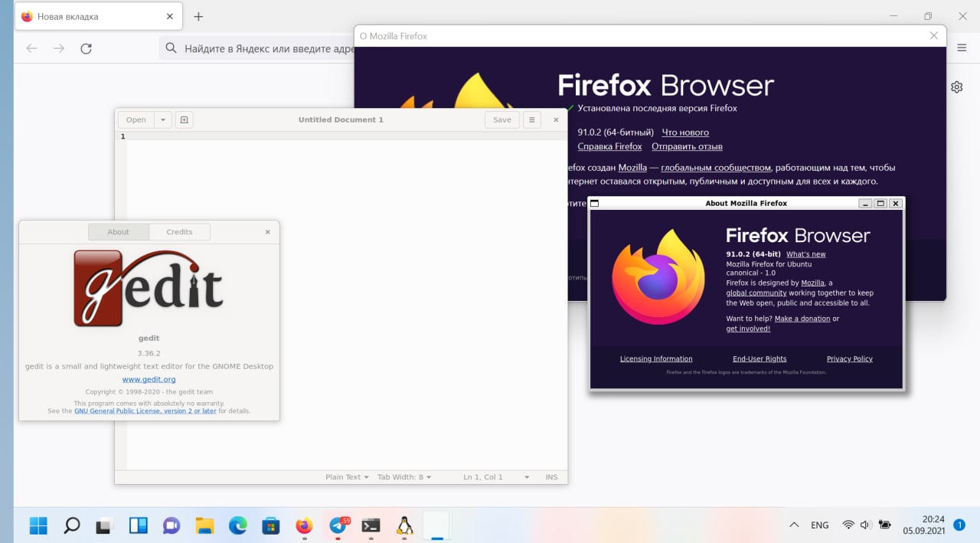Click the Wi-Fi network tray icon
980x543 pixels.
[848, 525]
